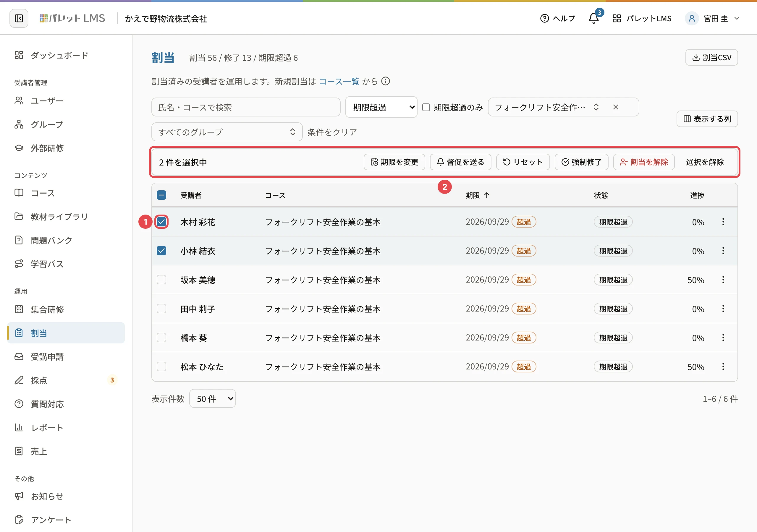The width and height of the screenshot is (757, 532).
Task: Check the 松本 ひなた row checkbox
Action: [x=161, y=366]
